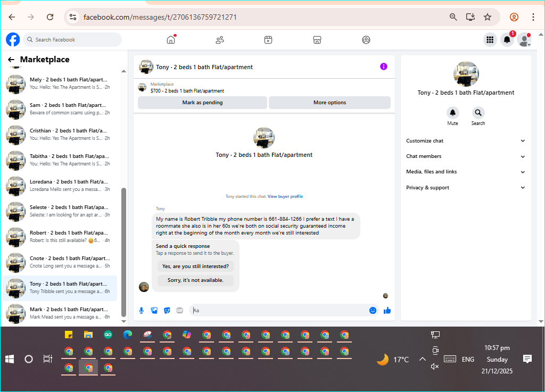545x392 pixels.
Task: Mute this conversation bell icon
Action: point(452,113)
